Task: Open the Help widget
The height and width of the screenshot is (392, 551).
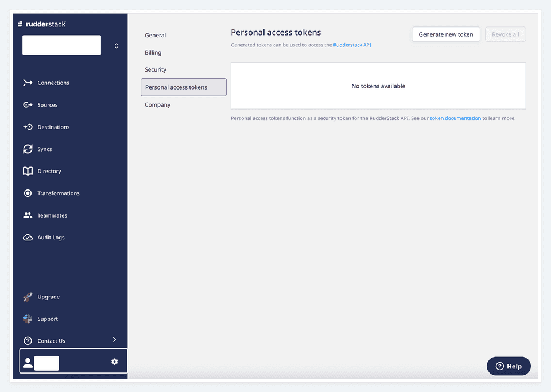Action: [x=509, y=366]
